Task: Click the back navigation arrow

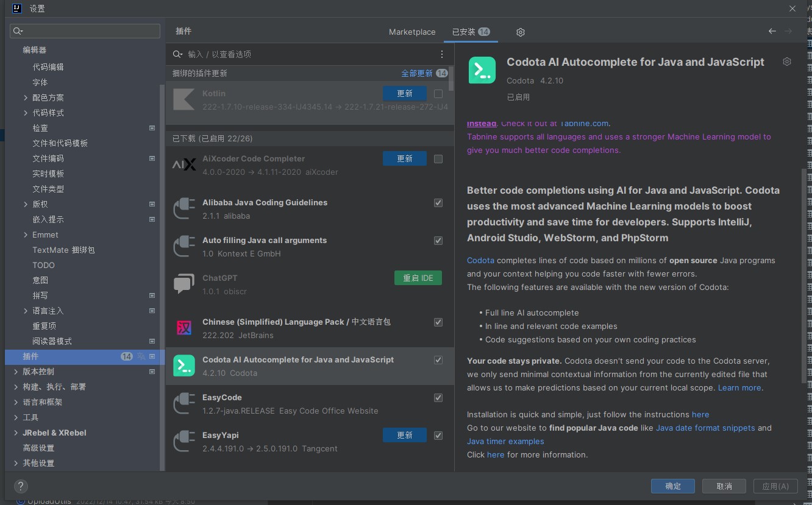Action: 772,31
